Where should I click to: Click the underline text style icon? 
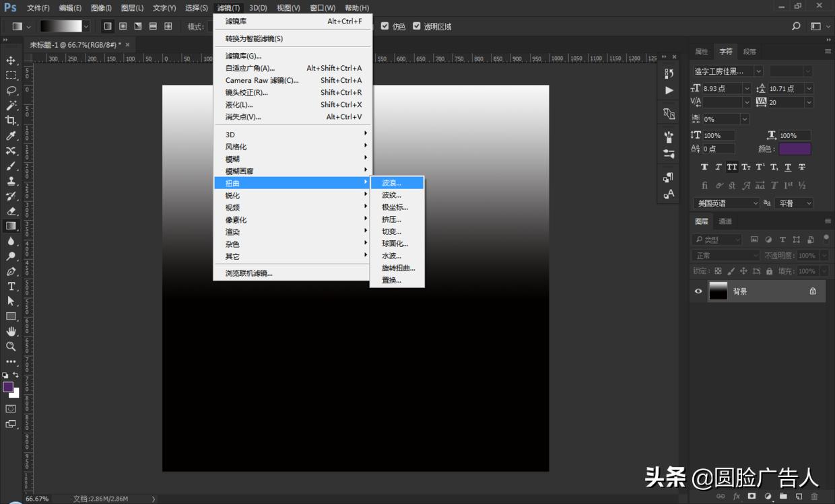click(789, 167)
